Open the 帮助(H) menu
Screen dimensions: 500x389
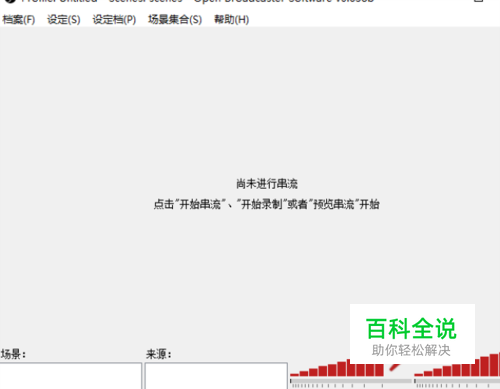point(231,20)
